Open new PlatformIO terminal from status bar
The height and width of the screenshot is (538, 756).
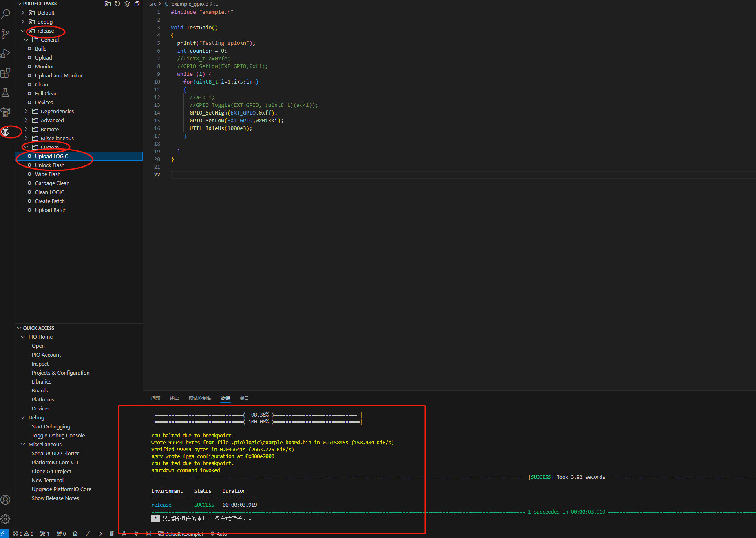[148, 534]
